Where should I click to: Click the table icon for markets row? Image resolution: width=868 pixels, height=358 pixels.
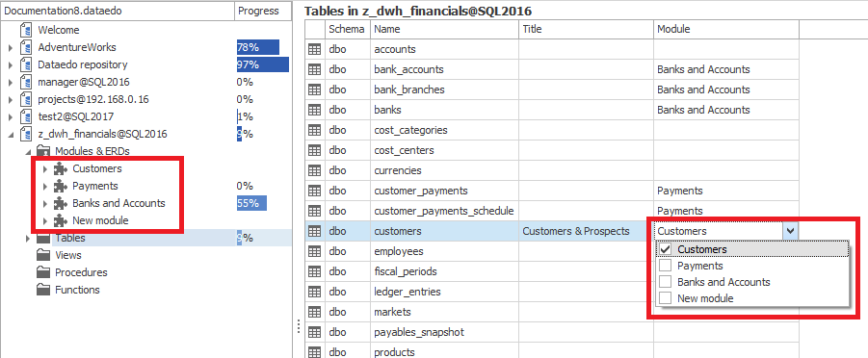pyautogui.click(x=314, y=312)
